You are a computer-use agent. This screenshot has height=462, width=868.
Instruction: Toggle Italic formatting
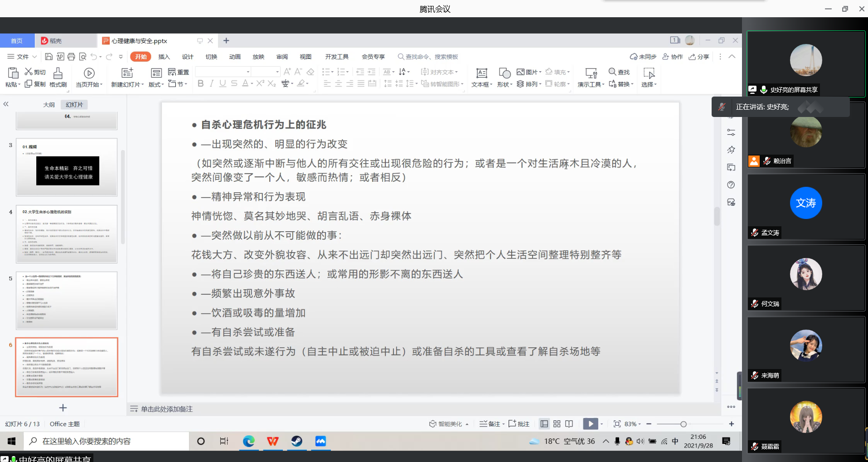(211, 83)
